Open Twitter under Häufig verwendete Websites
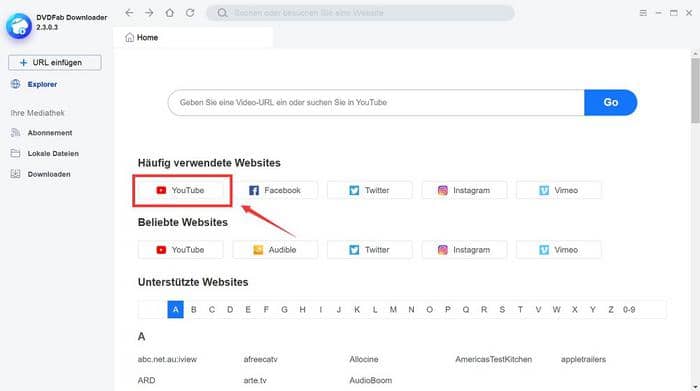 [x=370, y=190]
